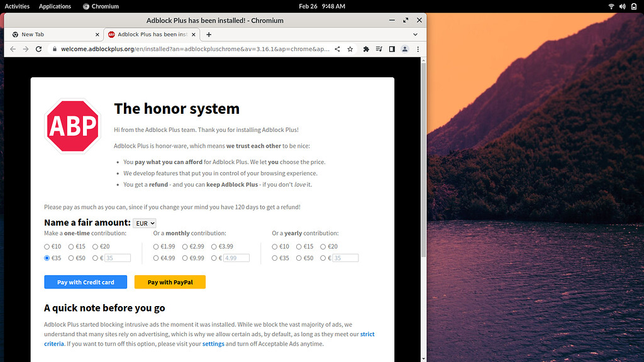Open the Chromium profile avatar
This screenshot has height=362, width=644.
(405, 49)
